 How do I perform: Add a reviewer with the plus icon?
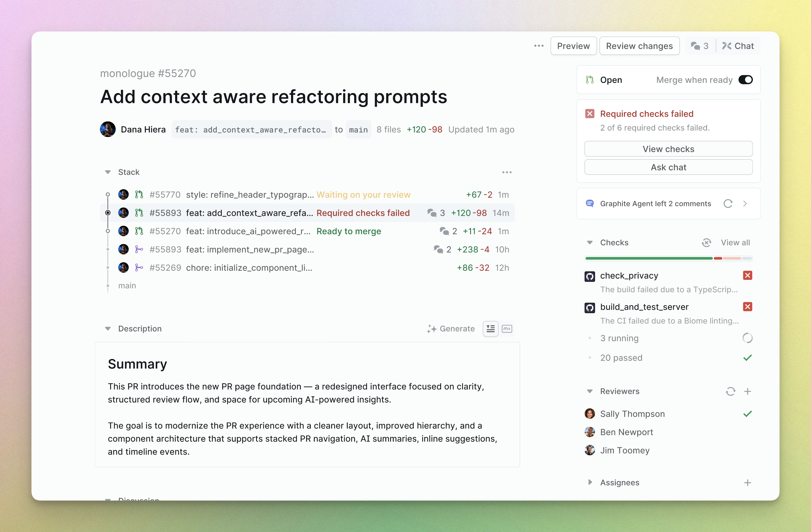click(748, 391)
